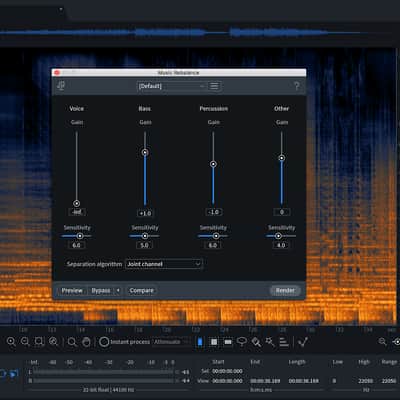This screenshot has width=400, height=400.
Task: Expand the Bypass button arrow
Action: point(118,291)
